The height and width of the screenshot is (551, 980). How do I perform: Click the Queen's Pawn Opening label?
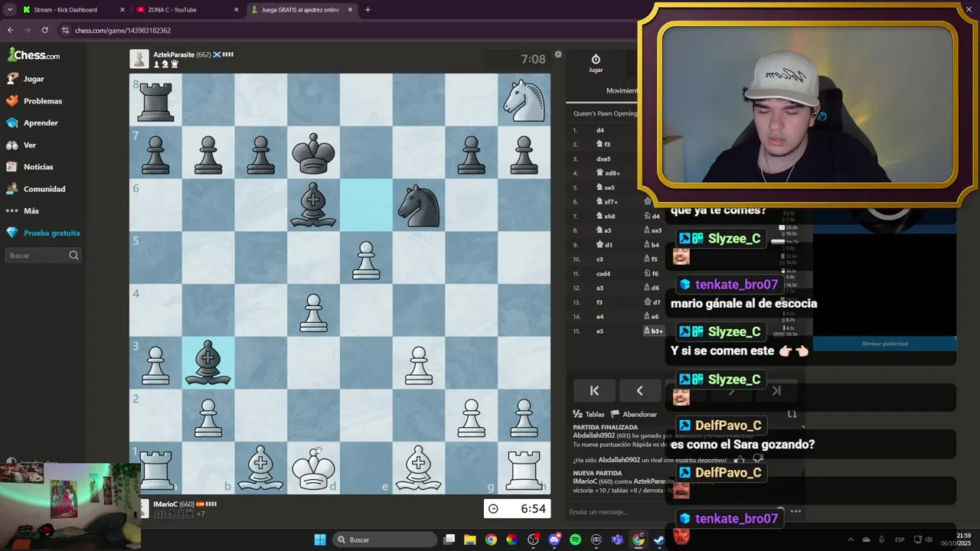605,113
